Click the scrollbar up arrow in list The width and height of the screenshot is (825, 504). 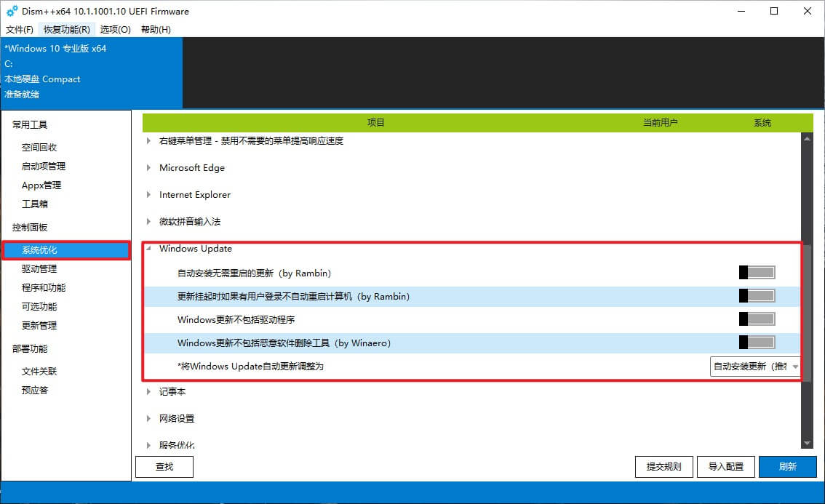point(807,139)
